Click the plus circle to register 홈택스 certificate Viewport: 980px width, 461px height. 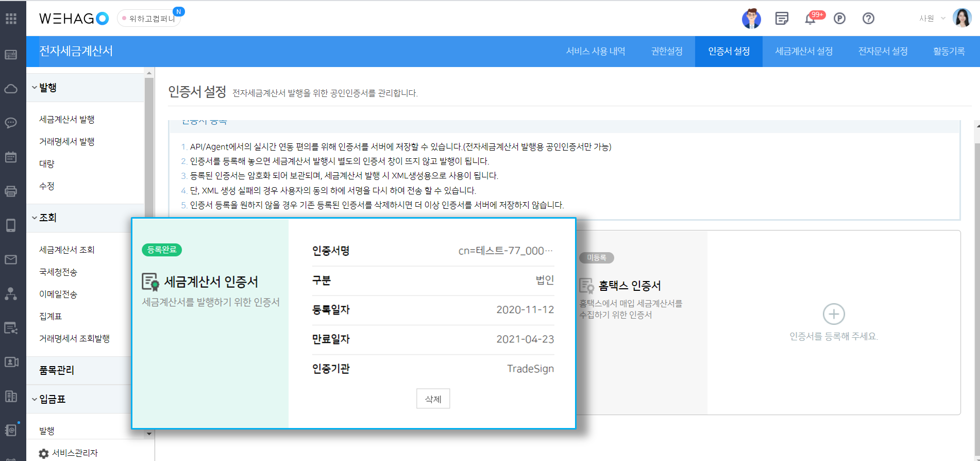(x=834, y=314)
